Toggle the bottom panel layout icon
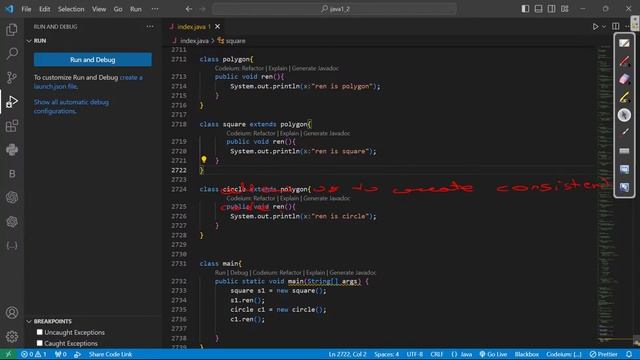 (x=538, y=9)
